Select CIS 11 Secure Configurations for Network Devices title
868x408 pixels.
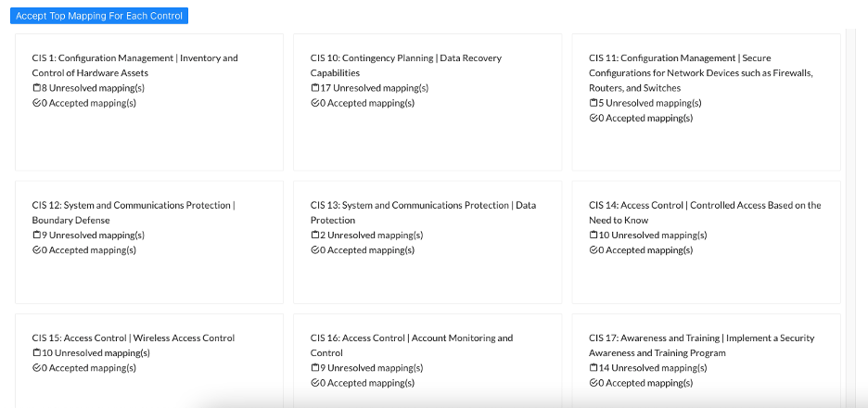(701, 73)
